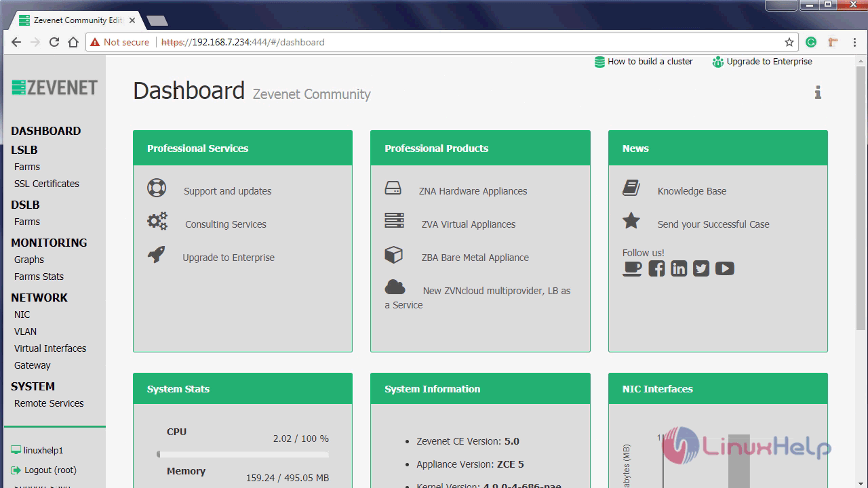868x488 pixels.
Task: Click the Grammarly extension icon
Action: (811, 42)
